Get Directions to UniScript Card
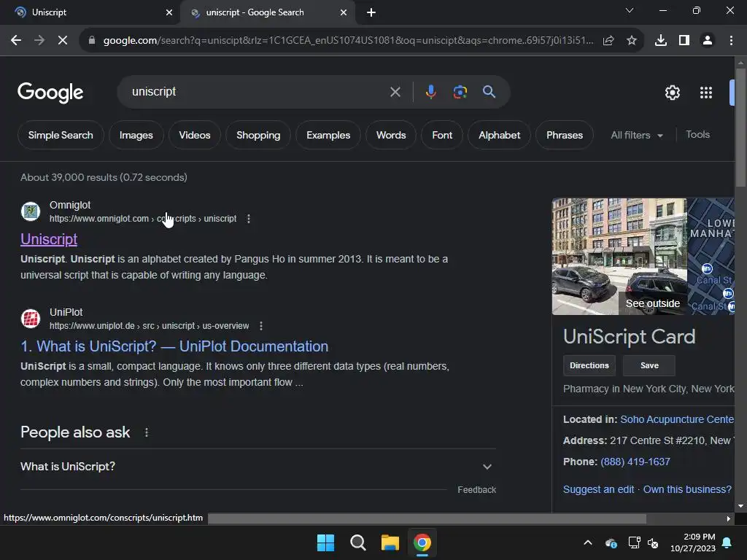This screenshot has width=747, height=560. tap(589, 366)
